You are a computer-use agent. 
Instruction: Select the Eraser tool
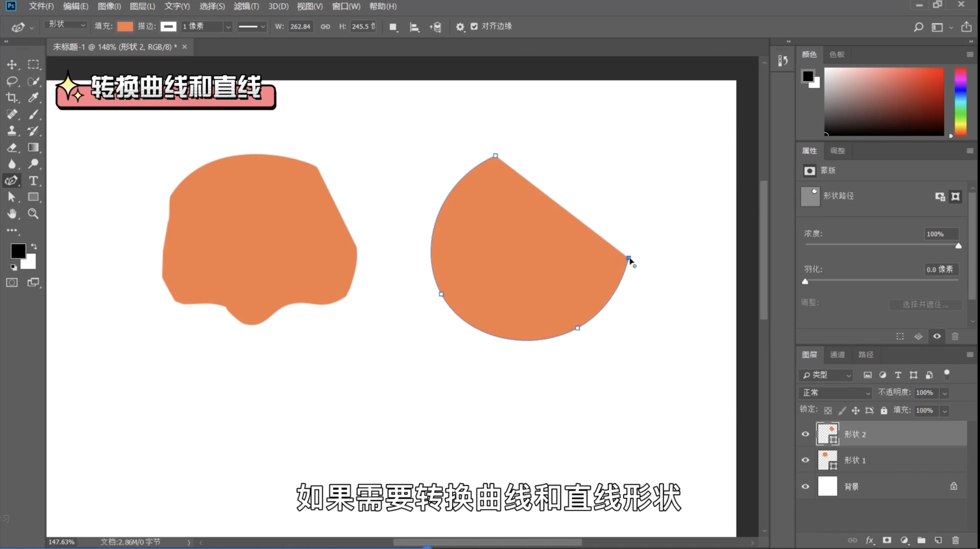point(12,148)
